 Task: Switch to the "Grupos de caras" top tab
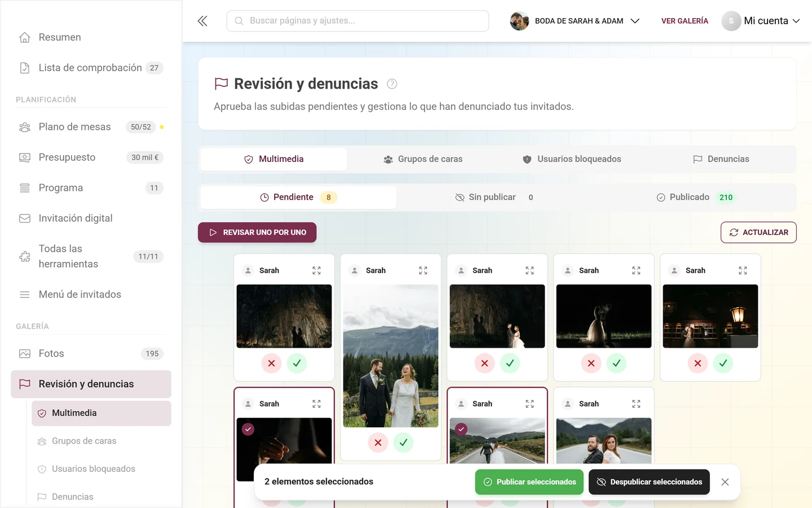[423, 159]
